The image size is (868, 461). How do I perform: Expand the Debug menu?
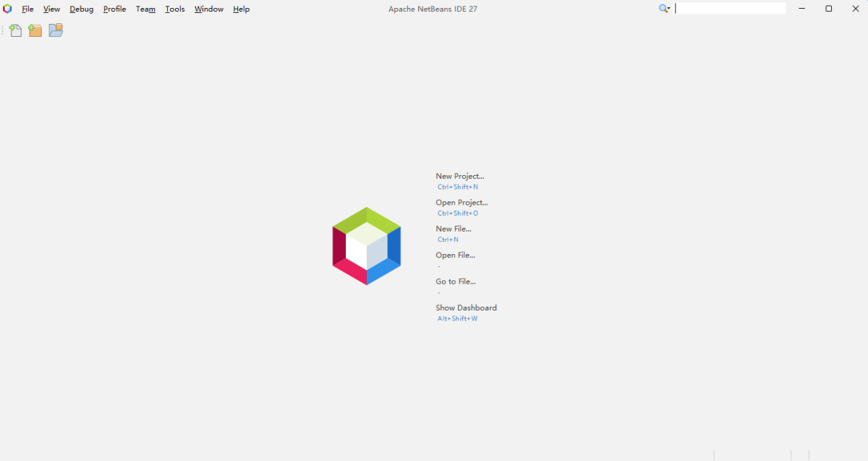[82, 9]
